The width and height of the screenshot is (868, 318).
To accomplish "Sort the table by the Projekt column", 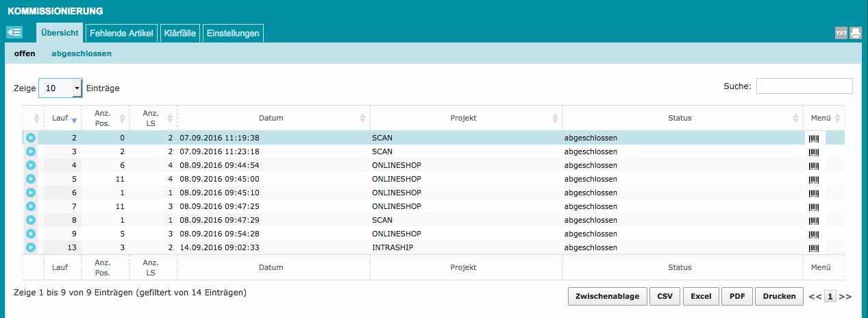I will tap(463, 118).
